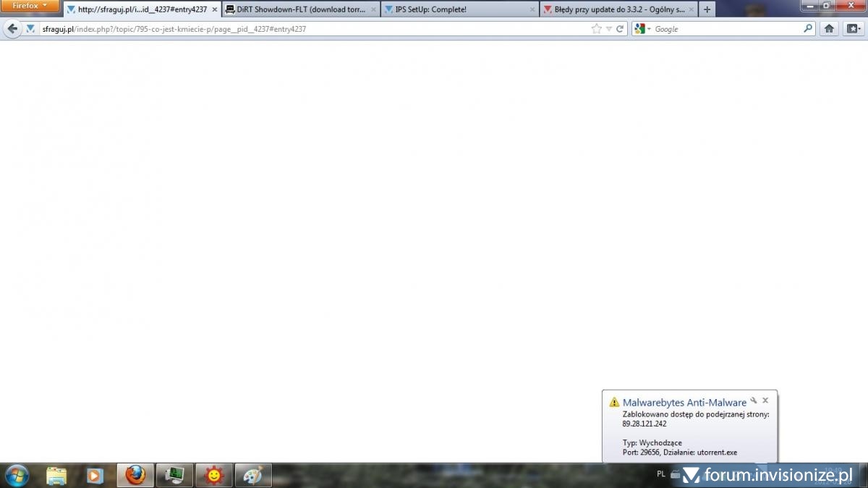Click the site identity icon in address bar

click(x=30, y=29)
